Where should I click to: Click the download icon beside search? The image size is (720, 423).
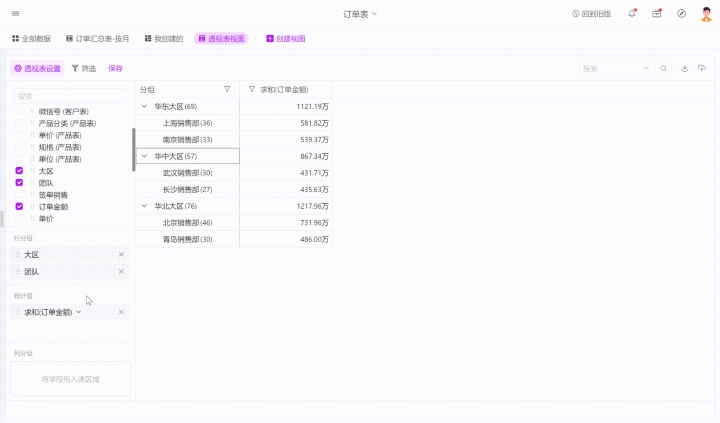tap(685, 69)
